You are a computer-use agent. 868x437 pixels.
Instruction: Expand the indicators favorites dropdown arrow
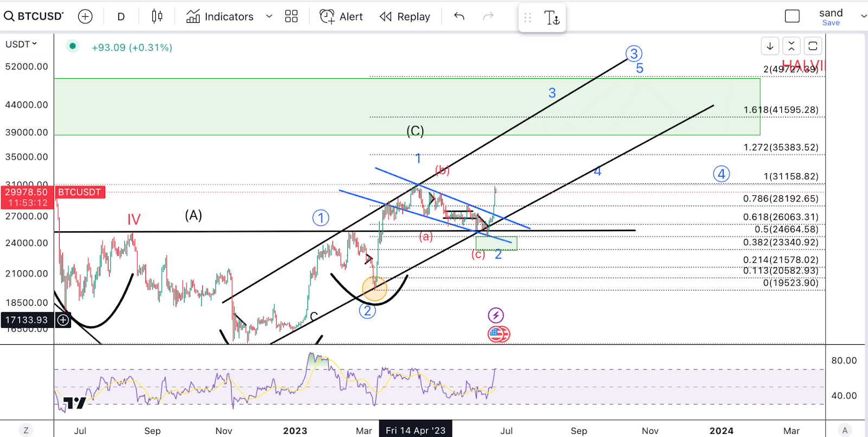(x=269, y=16)
